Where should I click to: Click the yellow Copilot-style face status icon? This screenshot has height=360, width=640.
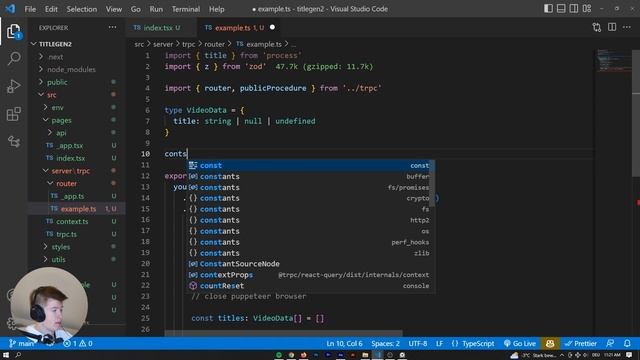(x=550, y=343)
